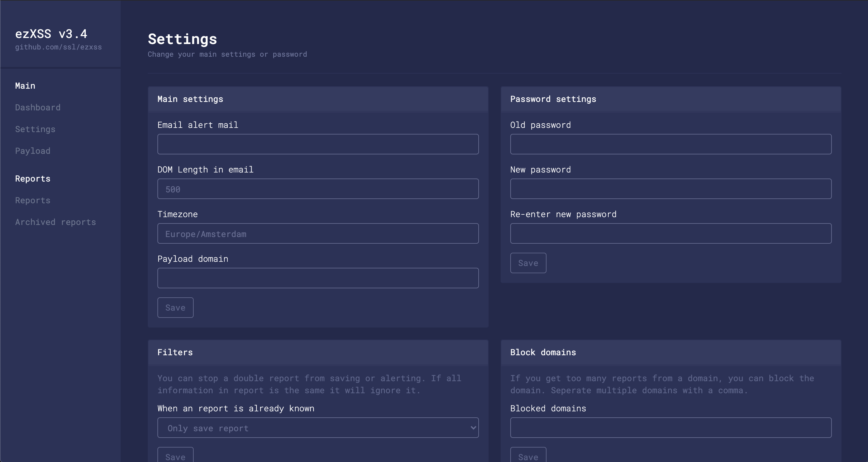Click the Timezone input field

click(318, 233)
